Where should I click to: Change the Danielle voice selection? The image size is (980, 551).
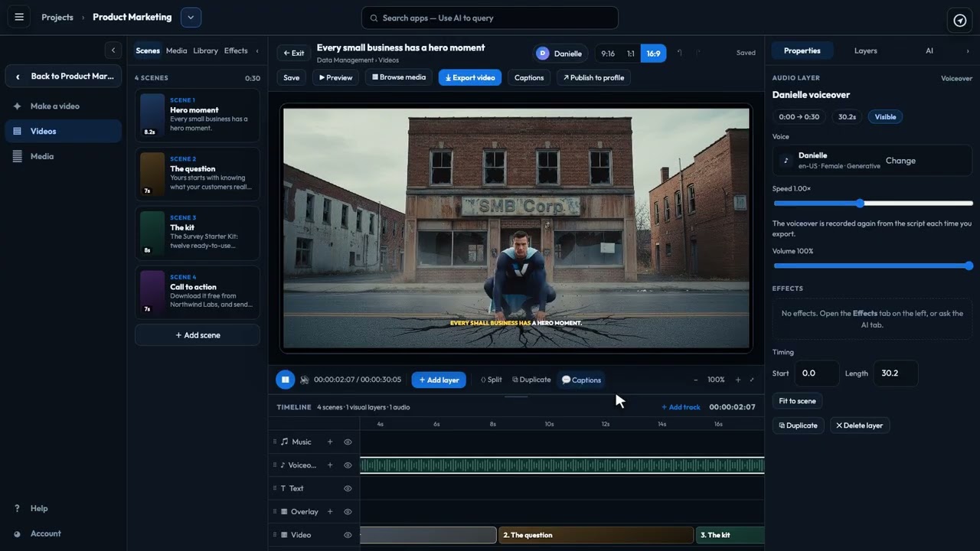900,161
